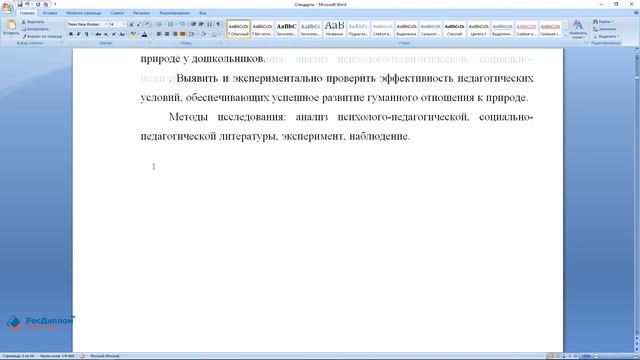This screenshot has width=640, height=360.
Task: Justify paragraph text
Action: [x=182, y=34]
